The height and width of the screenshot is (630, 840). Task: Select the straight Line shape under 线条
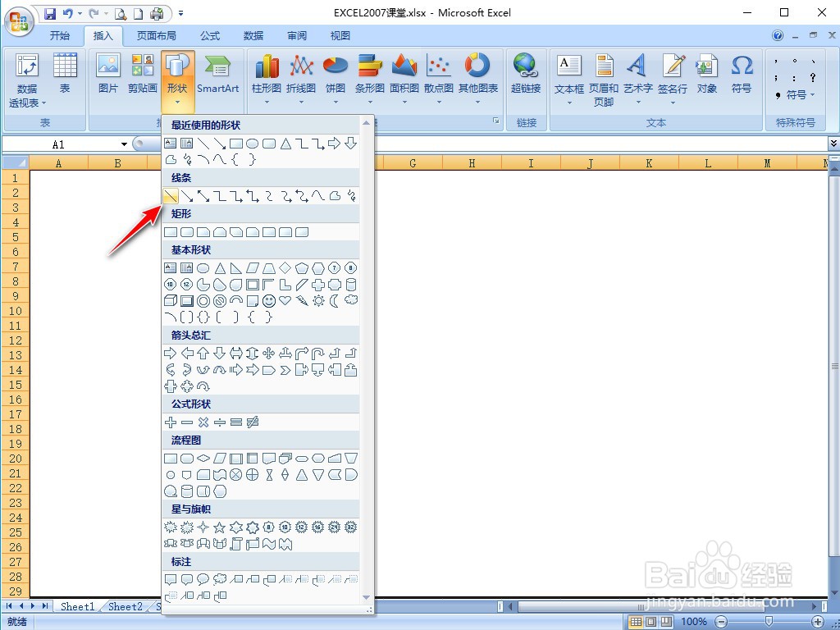click(x=171, y=196)
